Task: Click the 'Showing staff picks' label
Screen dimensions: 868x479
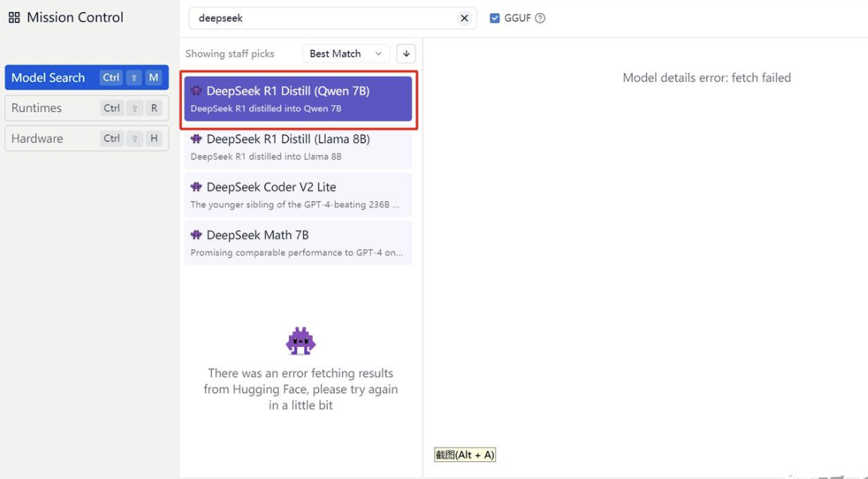Action: pos(230,54)
